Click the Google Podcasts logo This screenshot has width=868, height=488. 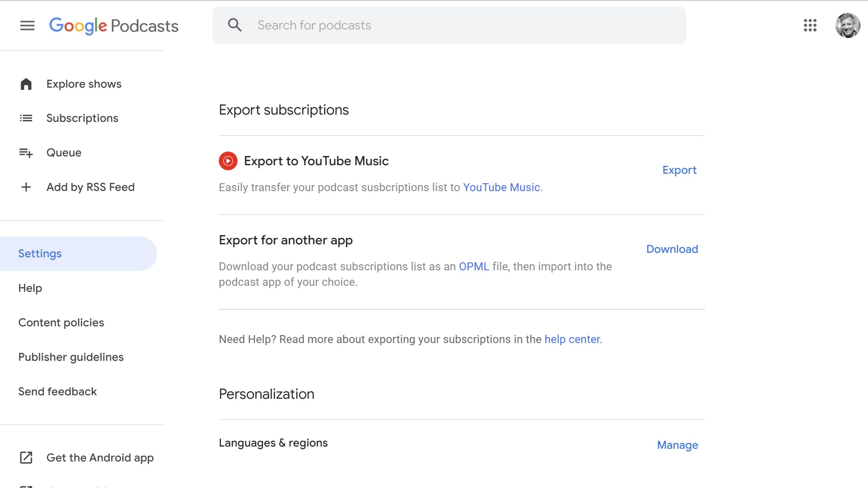tap(114, 26)
